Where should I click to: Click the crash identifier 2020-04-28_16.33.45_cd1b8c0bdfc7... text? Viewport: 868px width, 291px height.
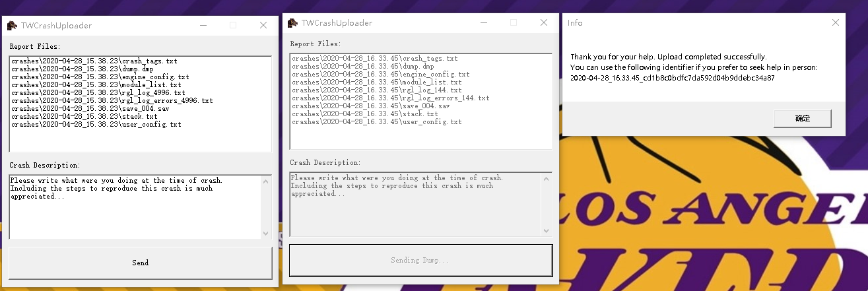pyautogui.click(x=672, y=78)
